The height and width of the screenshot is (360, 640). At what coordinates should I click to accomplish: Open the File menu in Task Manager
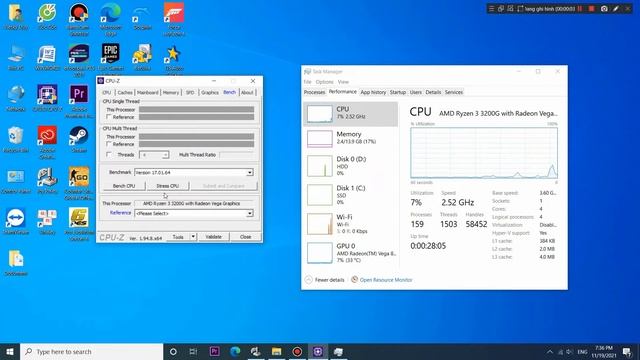(x=307, y=82)
